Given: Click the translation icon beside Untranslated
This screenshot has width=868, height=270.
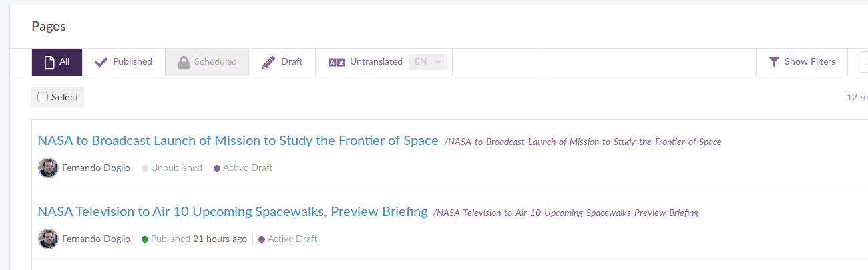Looking at the screenshot, I should tap(336, 62).
